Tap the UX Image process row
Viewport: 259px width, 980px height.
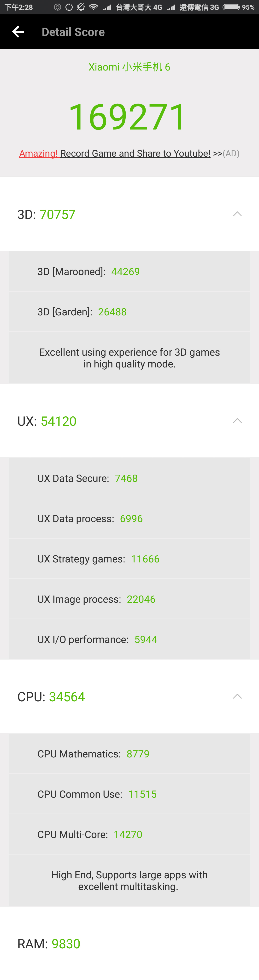click(129, 599)
